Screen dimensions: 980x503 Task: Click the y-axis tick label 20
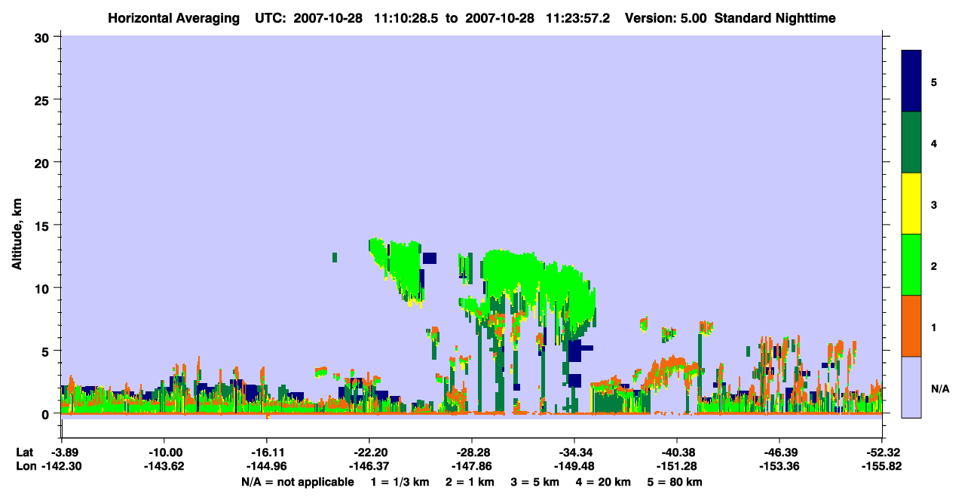[44, 163]
